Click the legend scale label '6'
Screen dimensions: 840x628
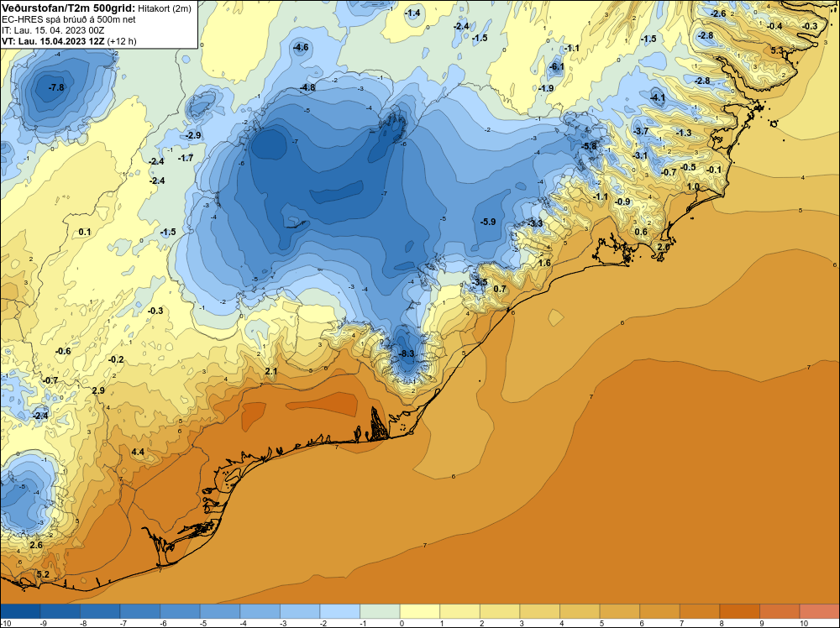click(642, 623)
